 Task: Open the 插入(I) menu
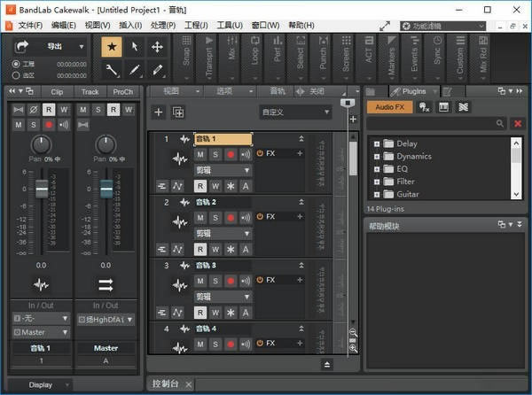click(x=129, y=25)
